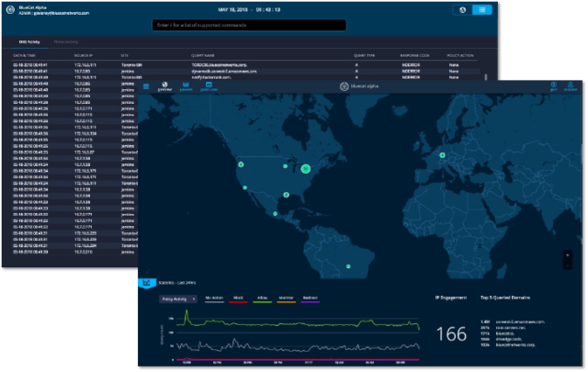588x372 pixels.
Task: Select the DNS Activity tab
Action: [x=29, y=42]
